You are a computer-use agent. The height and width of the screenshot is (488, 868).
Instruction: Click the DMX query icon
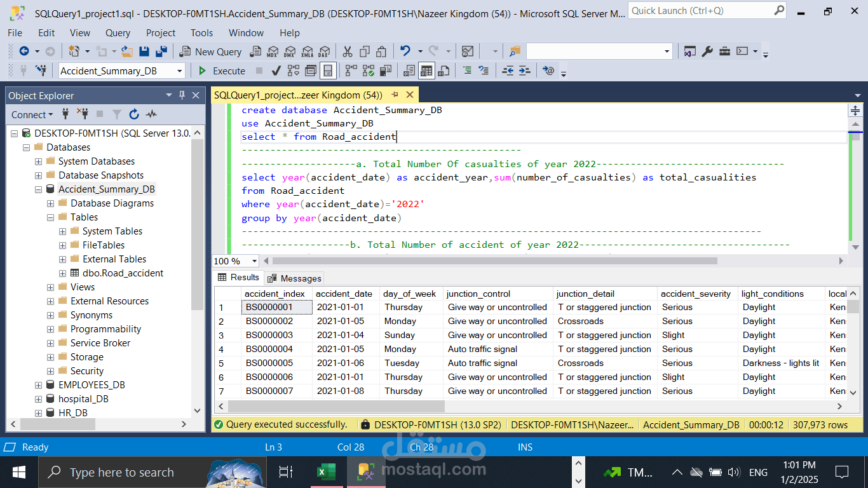[x=290, y=51]
